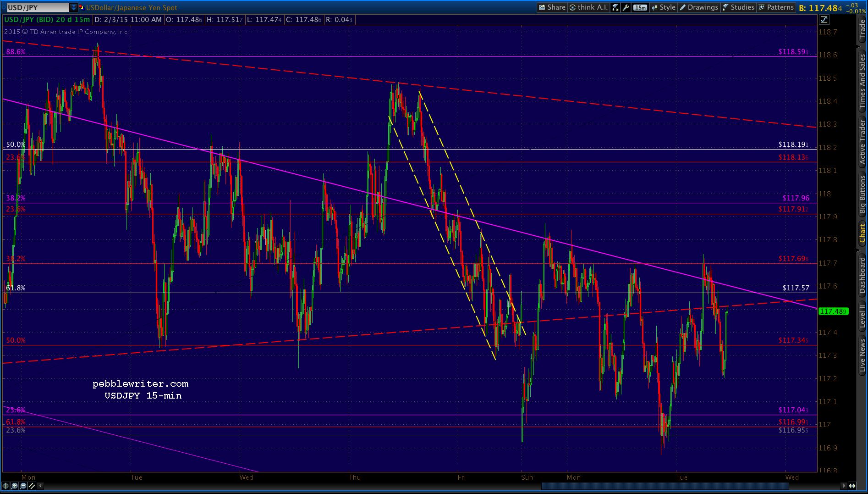This screenshot has width=868, height=494.
Task: Expand the USD/JPY symbol dropdown arrow
Action: coord(73,7)
